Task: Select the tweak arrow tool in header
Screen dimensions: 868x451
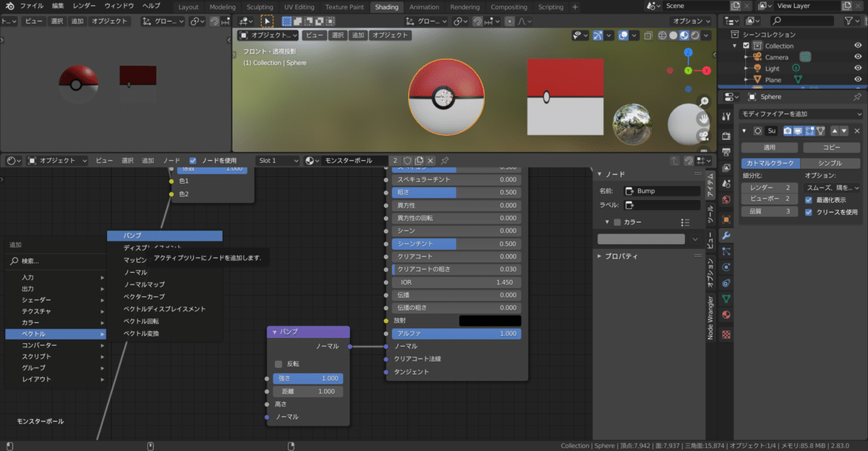Action: [267, 21]
